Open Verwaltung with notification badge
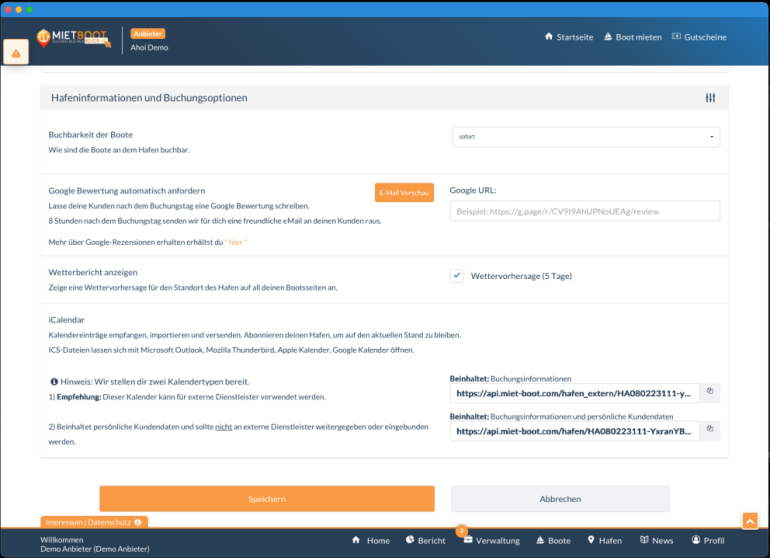The height and width of the screenshot is (558, 770). (490, 541)
